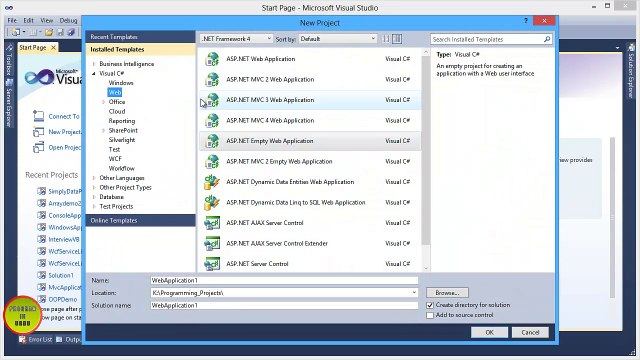The width and height of the screenshot is (640, 360).
Task: Select the ASP.NET AJAX Server Control icon
Action: click(212, 223)
